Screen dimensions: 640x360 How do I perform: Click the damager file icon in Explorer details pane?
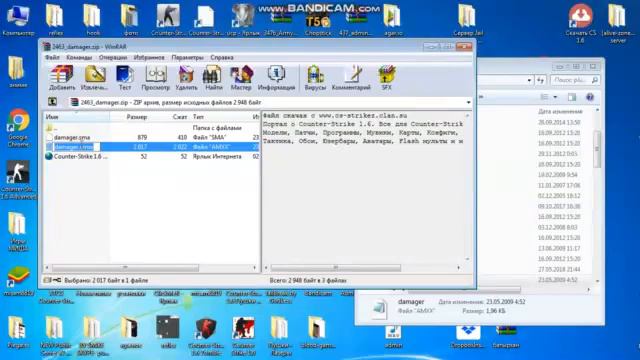(379, 308)
